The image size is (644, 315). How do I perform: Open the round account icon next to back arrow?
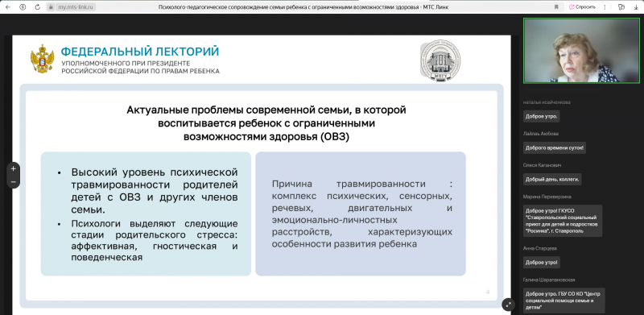tap(23, 7)
